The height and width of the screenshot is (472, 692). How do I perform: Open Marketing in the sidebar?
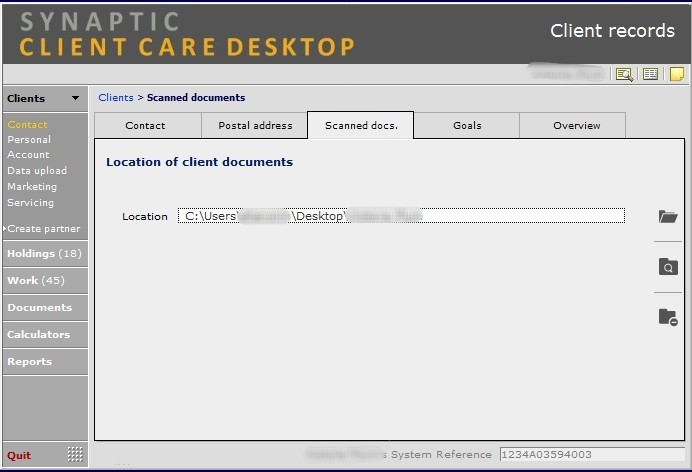[32, 187]
